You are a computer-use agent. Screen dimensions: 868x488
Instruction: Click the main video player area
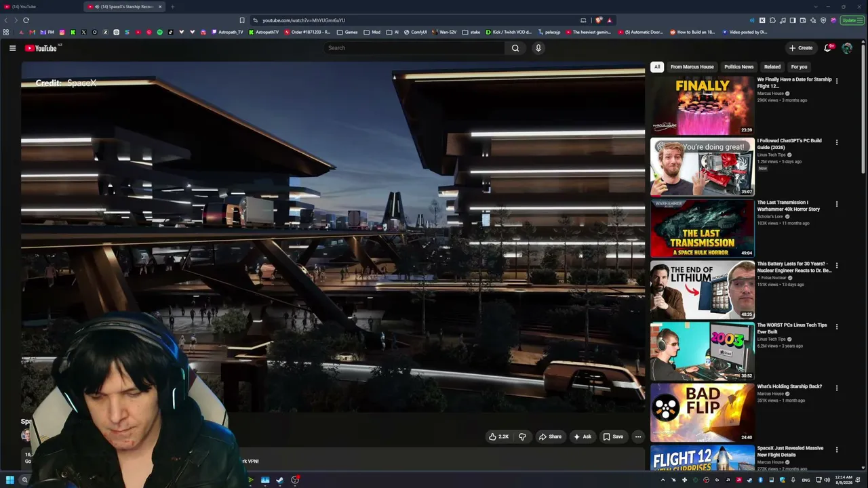point(333,237)
